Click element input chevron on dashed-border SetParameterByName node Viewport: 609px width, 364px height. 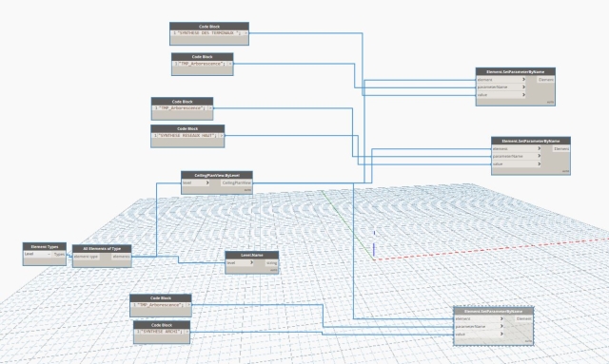pyautogui.click(x=501, y=319)
